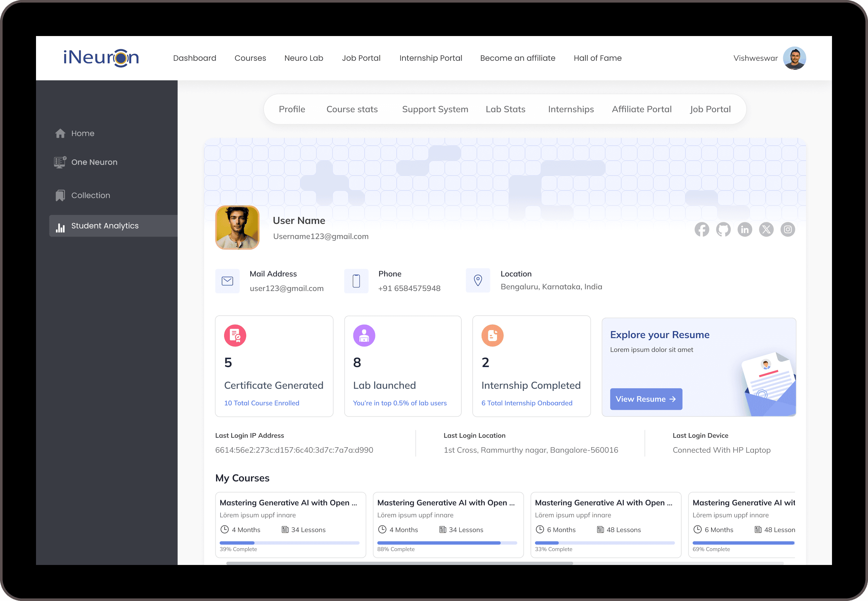
Task: Click the clock icon on 88% Complete course
Action: tap(382, 530)
